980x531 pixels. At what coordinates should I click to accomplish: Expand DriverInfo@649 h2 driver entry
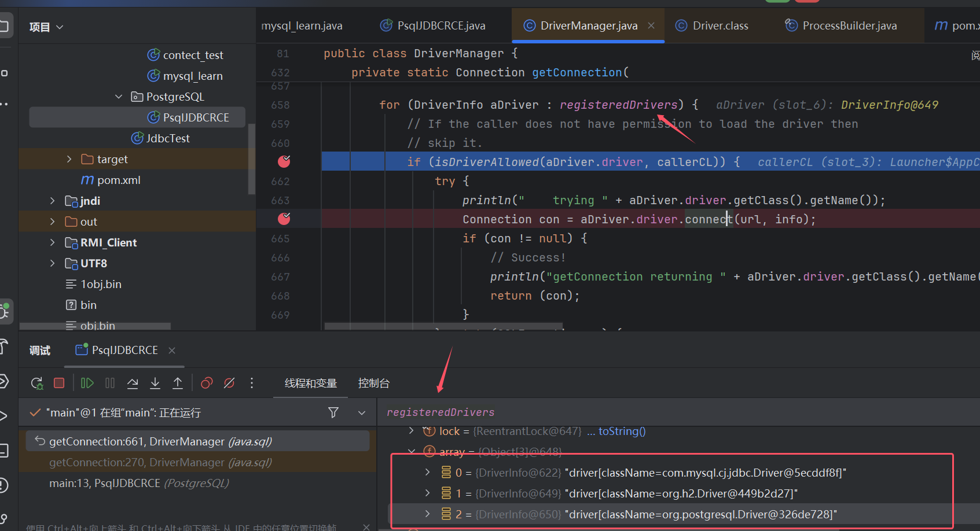point(427,493)
